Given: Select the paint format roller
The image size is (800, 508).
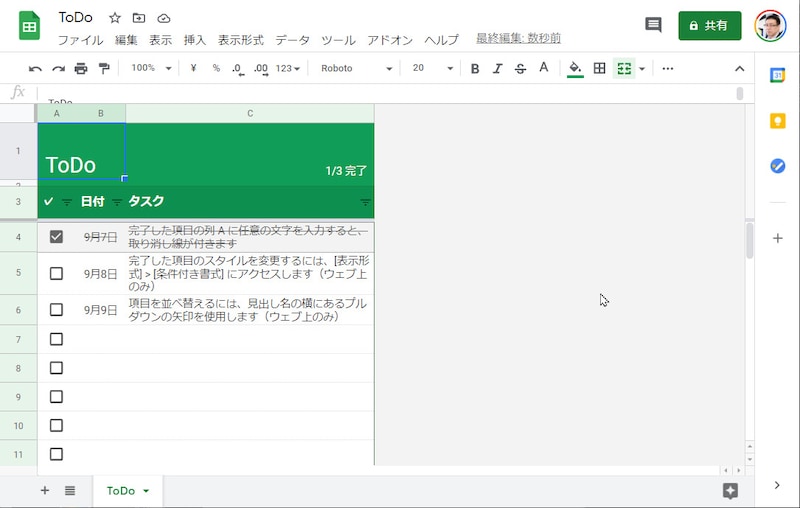Looking at the screenshot, I should click(104, 68).
